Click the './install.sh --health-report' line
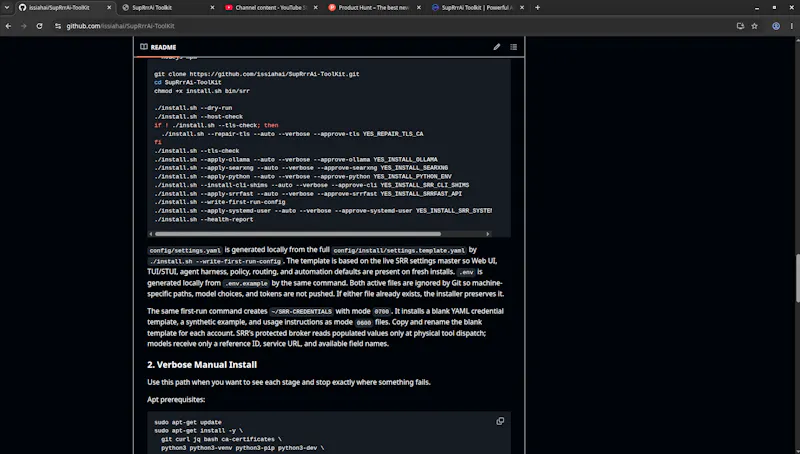Image resolution: width=800 pixels, height=454 pixels. tap(204, 219)
